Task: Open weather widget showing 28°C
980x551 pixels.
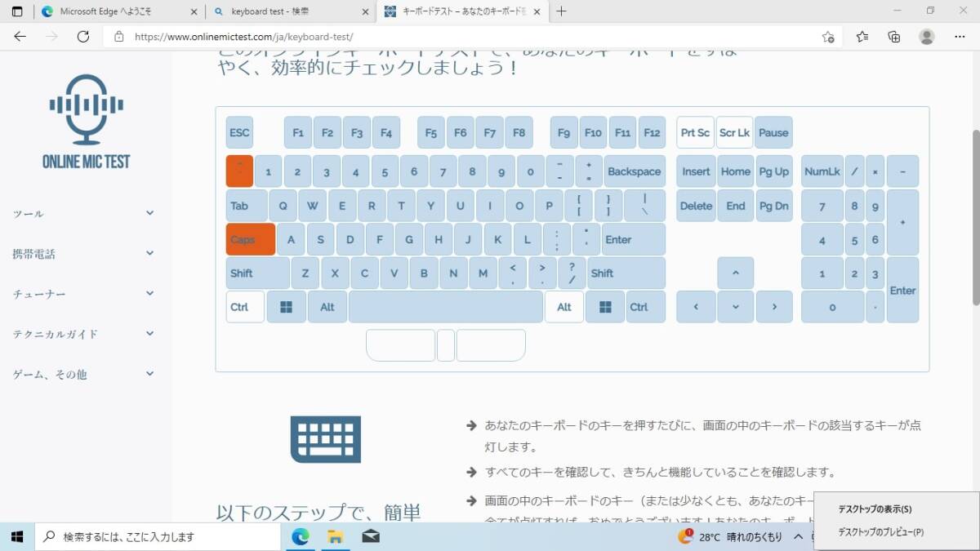Action: point(730,536)
